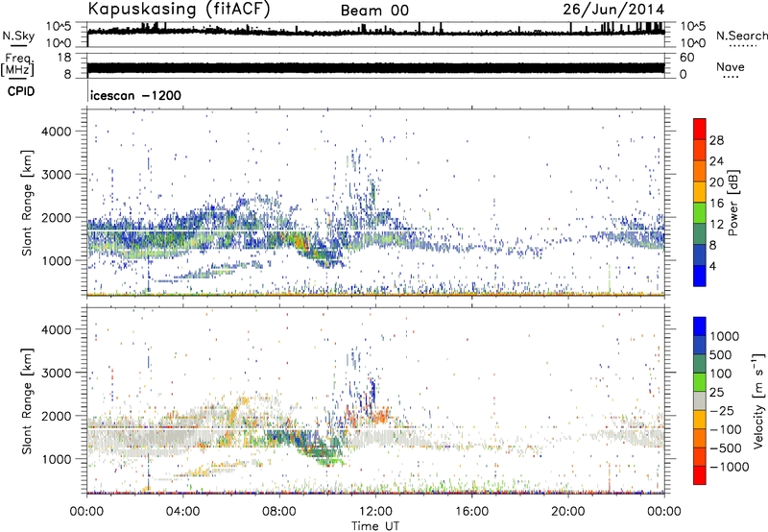Image resolution: width=768 pixels, height=532 pixels.
Task: Pick the red top segment of Power colorbar
Action: tap(700, 129)
